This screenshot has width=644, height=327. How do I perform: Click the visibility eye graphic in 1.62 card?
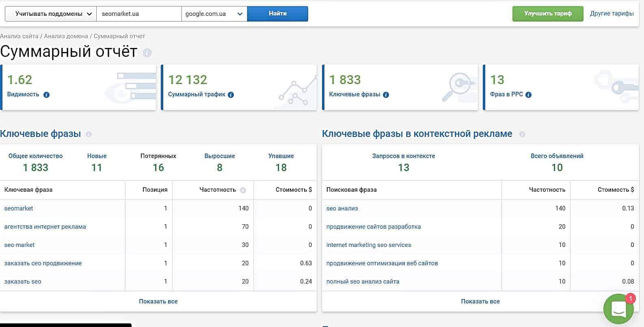(131, 88)
